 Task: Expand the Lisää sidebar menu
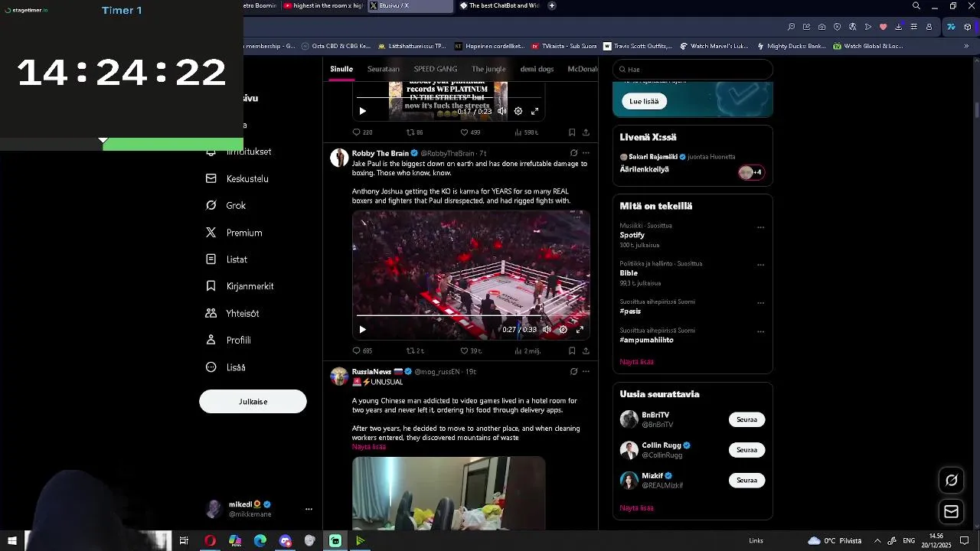[226, 367]
